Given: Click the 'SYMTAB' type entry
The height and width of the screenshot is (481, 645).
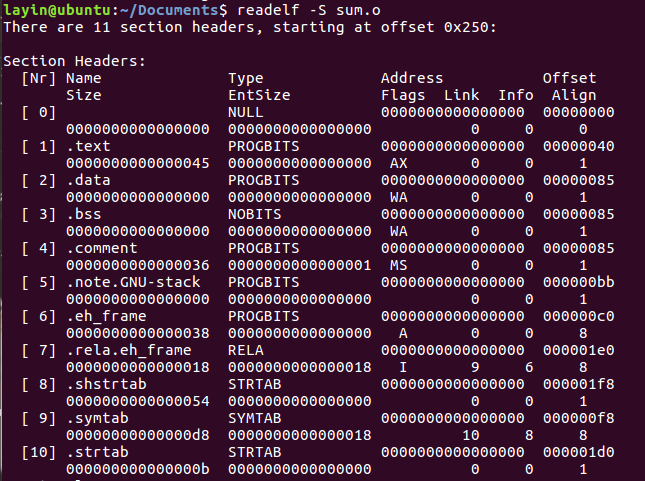Looking at the screenshot, I should coord(255,418).
